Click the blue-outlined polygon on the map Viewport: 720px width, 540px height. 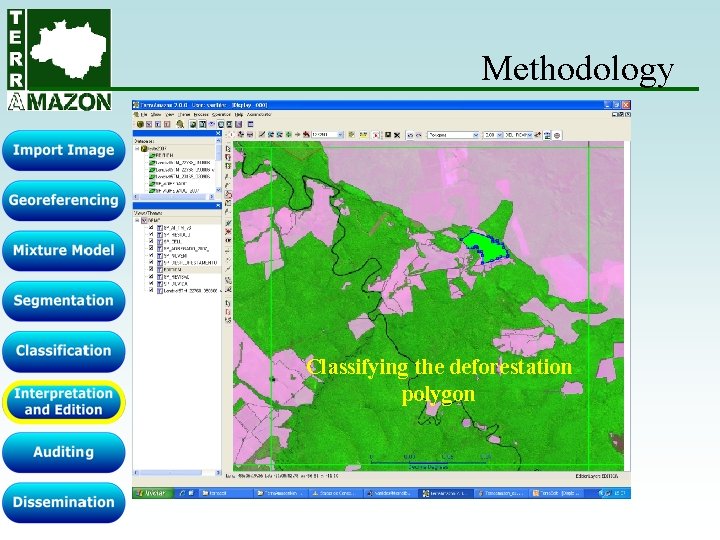coord(489,249)
